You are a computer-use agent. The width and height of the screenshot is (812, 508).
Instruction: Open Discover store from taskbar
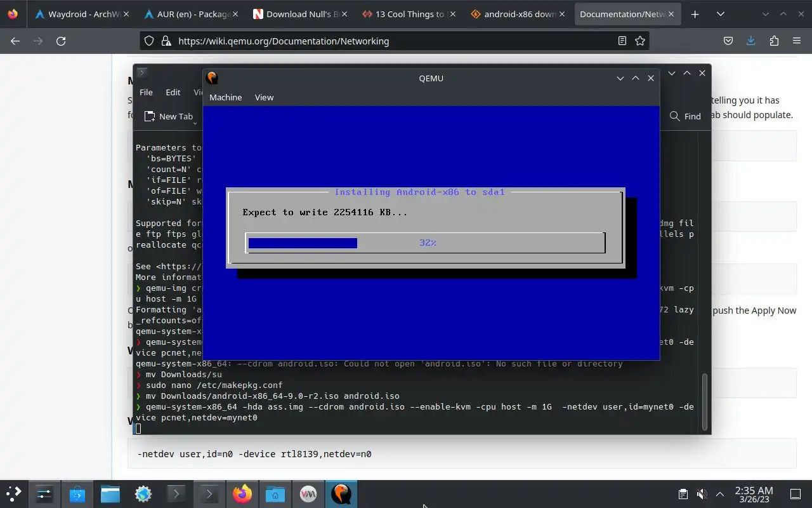[x=77, y=493]
